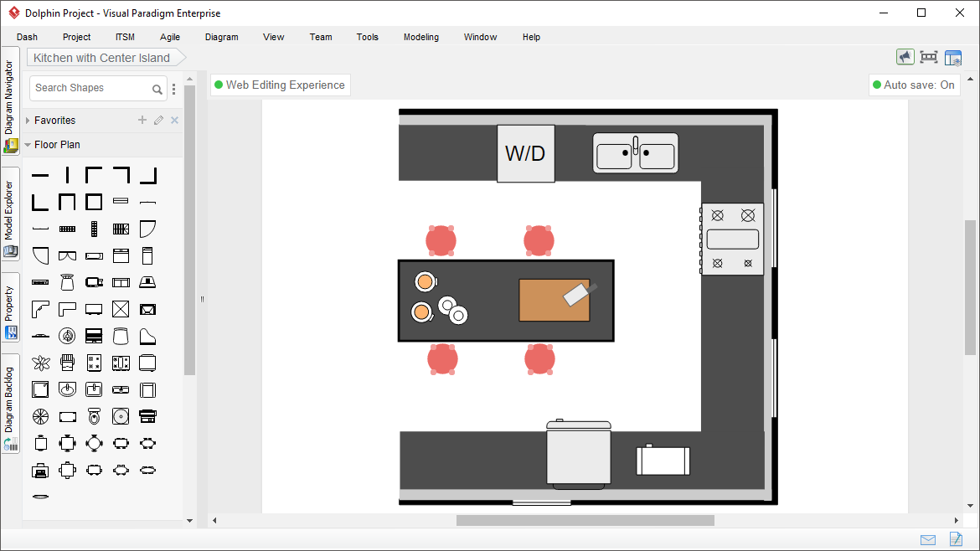The image size is (980, 551).
Task: Open the Diagram menu
Action: 221,37
